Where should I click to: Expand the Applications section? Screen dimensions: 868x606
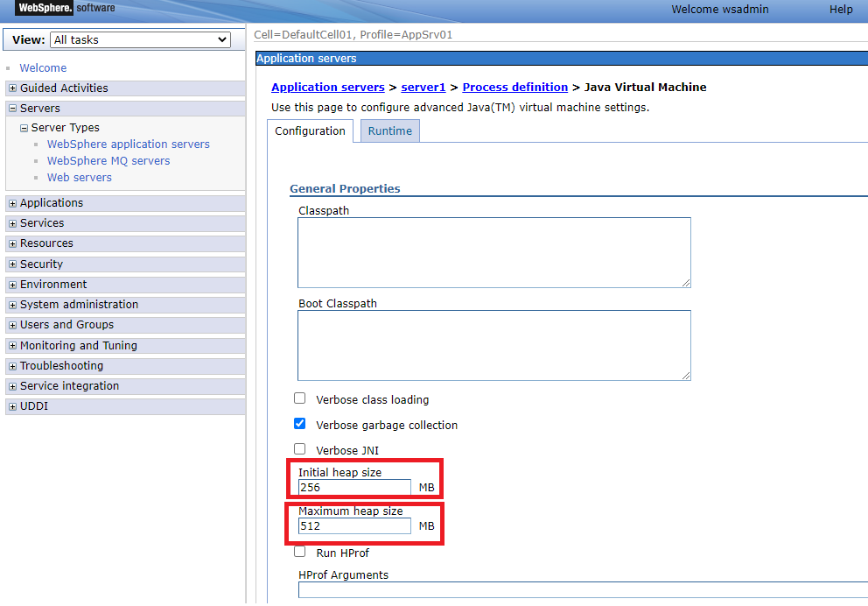click(13, 203)
